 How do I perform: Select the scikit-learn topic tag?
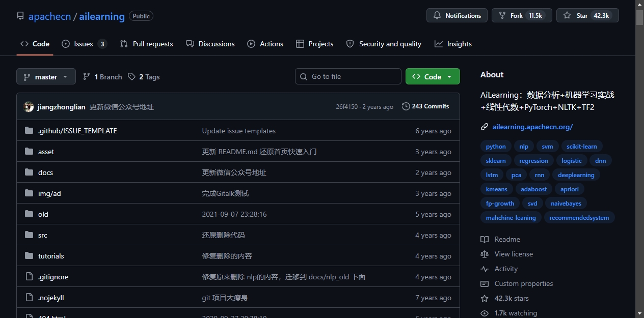[582, 147]
